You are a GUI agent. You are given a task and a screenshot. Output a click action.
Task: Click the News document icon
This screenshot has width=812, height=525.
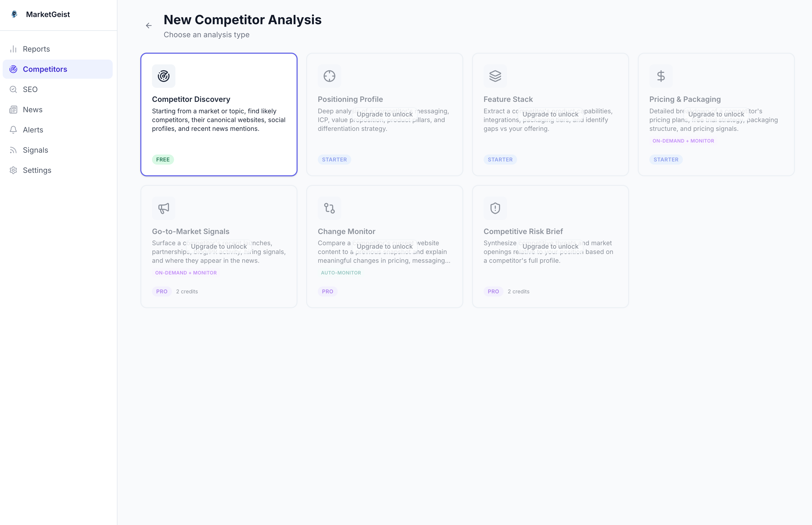click(13, 109)
